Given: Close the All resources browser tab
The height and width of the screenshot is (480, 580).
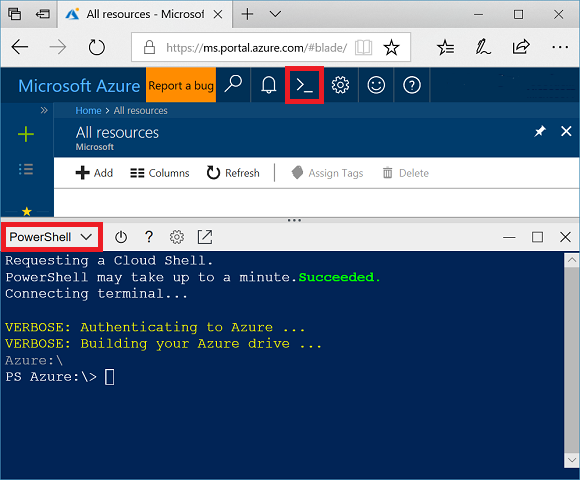Looking at the screenshot, I should point(218,14).
